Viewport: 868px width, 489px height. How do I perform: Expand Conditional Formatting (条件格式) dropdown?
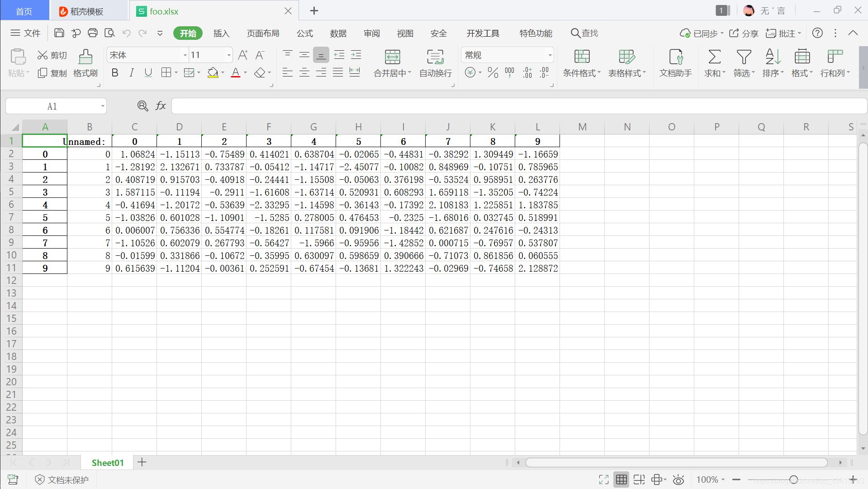coord(599,72)
